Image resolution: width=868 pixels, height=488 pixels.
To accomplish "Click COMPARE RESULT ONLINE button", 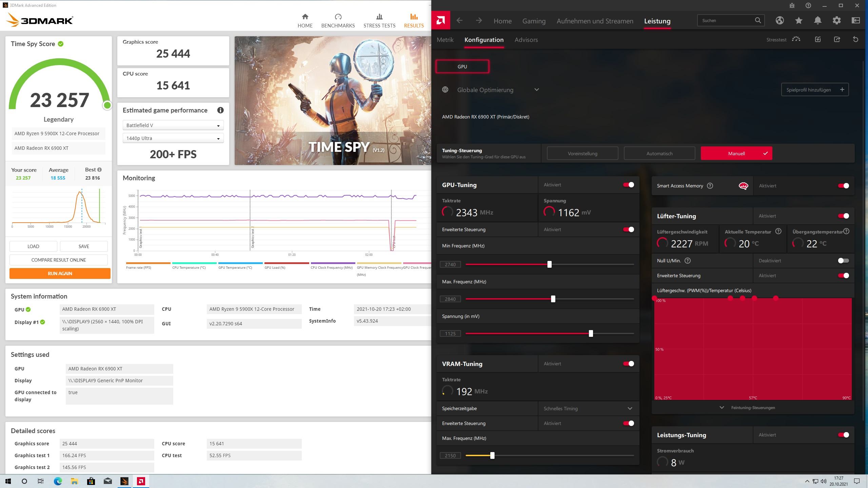I will point(59,260).
